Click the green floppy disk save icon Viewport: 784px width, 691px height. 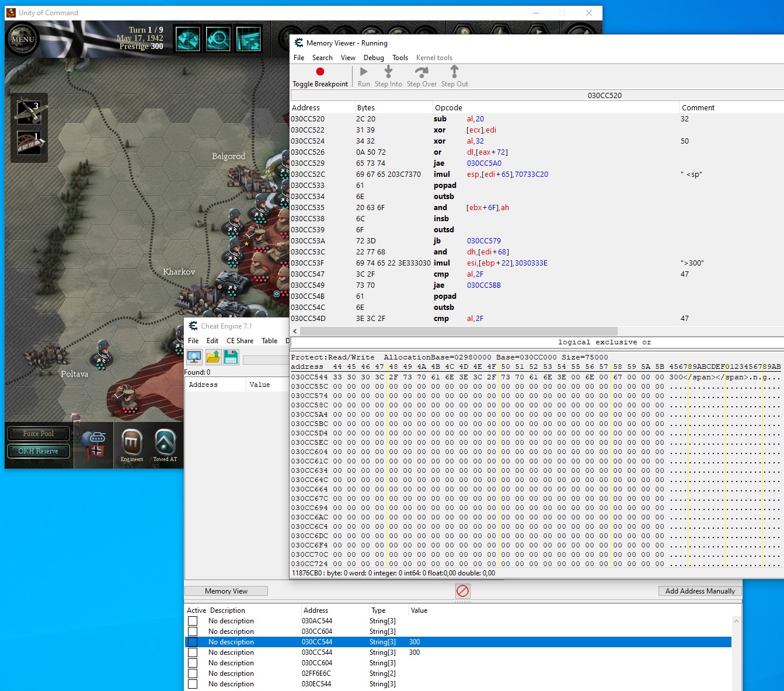point(231,357)
